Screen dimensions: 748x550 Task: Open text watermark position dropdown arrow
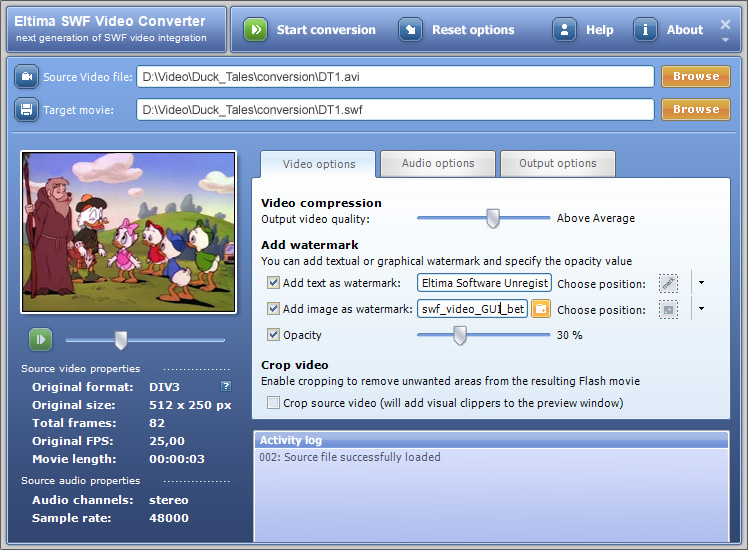pos(701,283)
